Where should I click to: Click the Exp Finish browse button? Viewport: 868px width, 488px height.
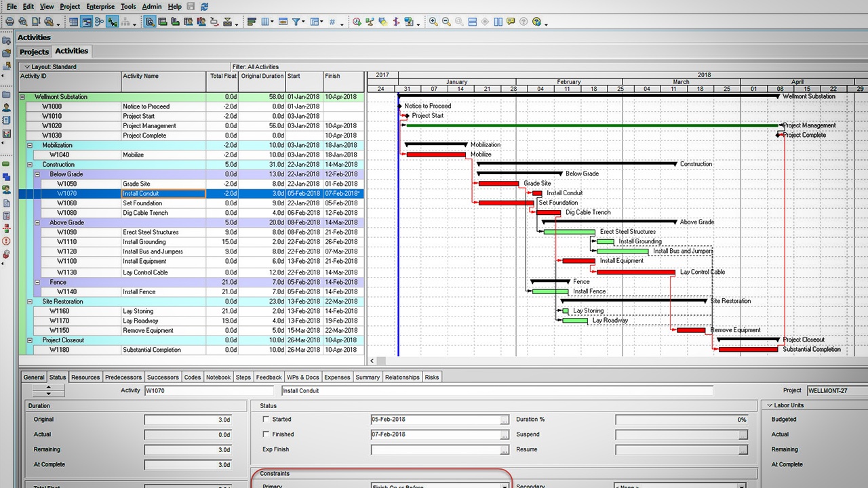point(505,450)
